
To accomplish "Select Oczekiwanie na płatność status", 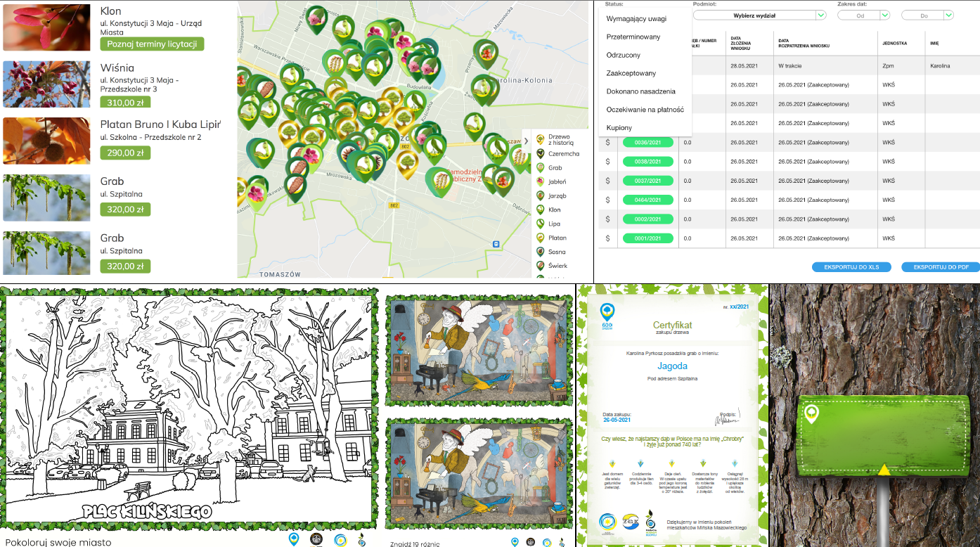I will 645,110.
